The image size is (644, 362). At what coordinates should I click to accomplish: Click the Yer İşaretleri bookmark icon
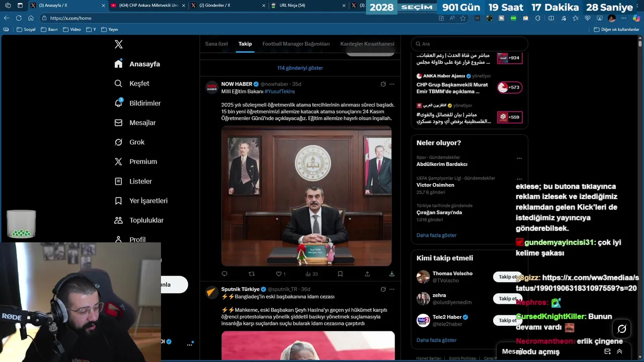[x=118, y=201]
